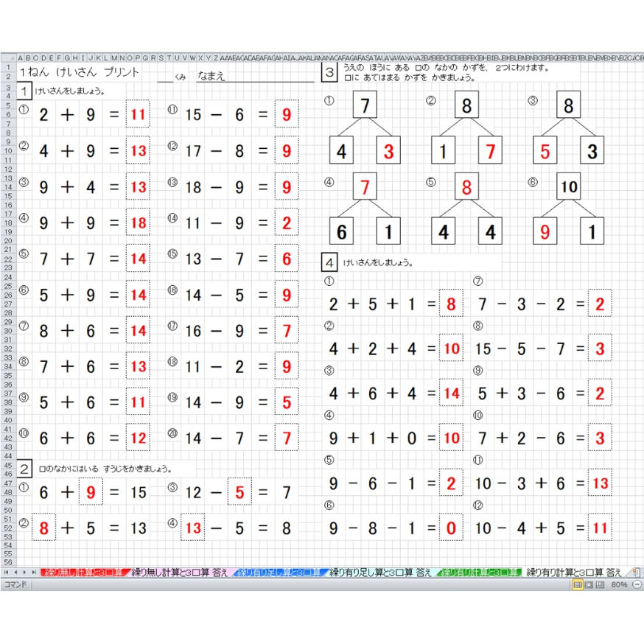Screen dimensions: 644x644
Task: Select answer 9 for 15 − 6
Action: [x=287, y=114]
